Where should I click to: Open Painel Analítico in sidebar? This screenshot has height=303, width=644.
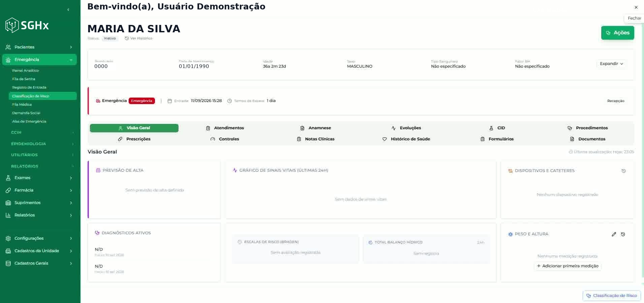(x=42, y=71)
